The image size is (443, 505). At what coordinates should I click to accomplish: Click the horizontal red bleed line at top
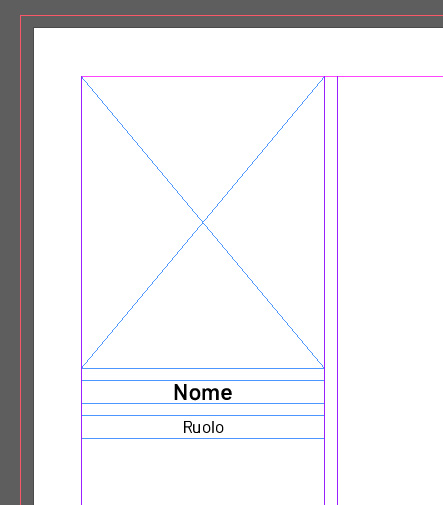pos(232,15)
